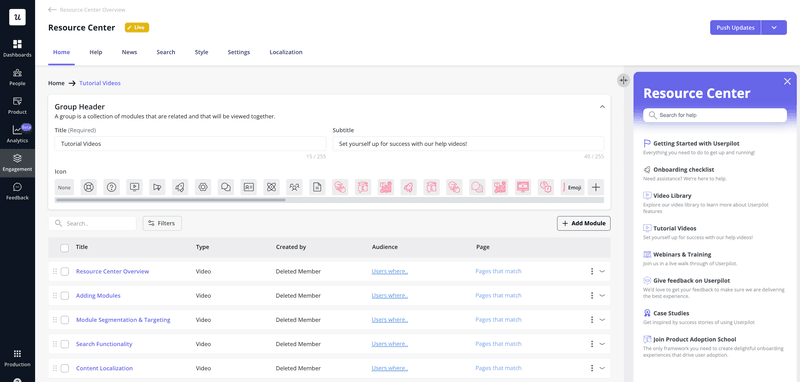Open three-dot menu for Search Functionality row
800x382 pixels.
pos(592,344)
